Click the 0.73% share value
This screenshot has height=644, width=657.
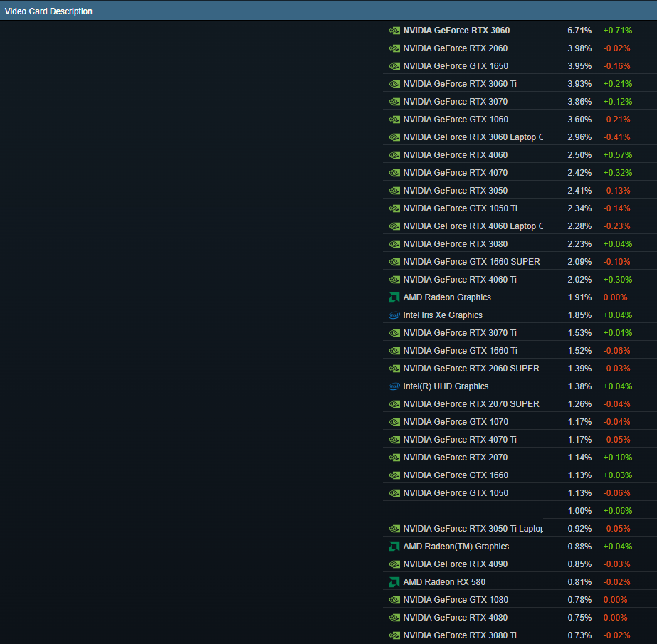[579, 635]
